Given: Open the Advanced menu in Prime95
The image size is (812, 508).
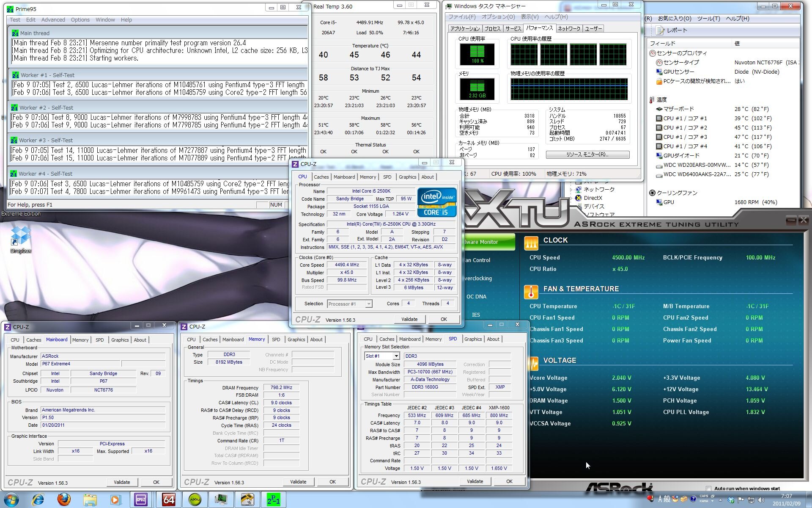Looking at the screenshot, I should [x=53, y=19].
